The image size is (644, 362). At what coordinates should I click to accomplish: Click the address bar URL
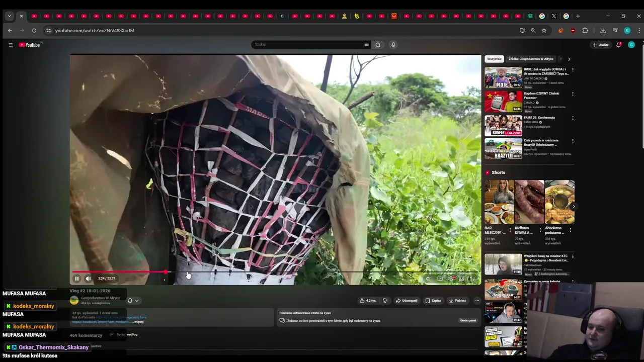coord(95,31)
